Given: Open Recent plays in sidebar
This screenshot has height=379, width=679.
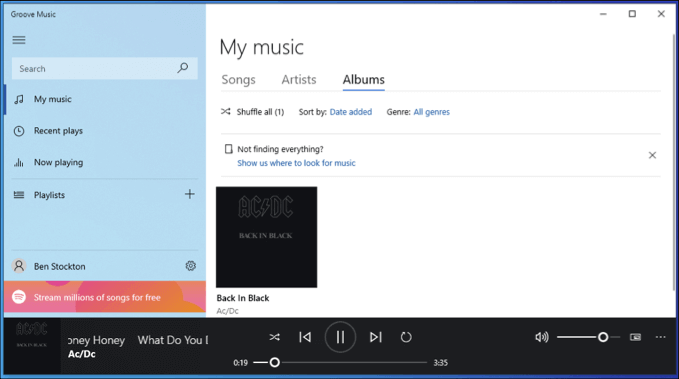Looking at the screenshot, I should [104, 131].
